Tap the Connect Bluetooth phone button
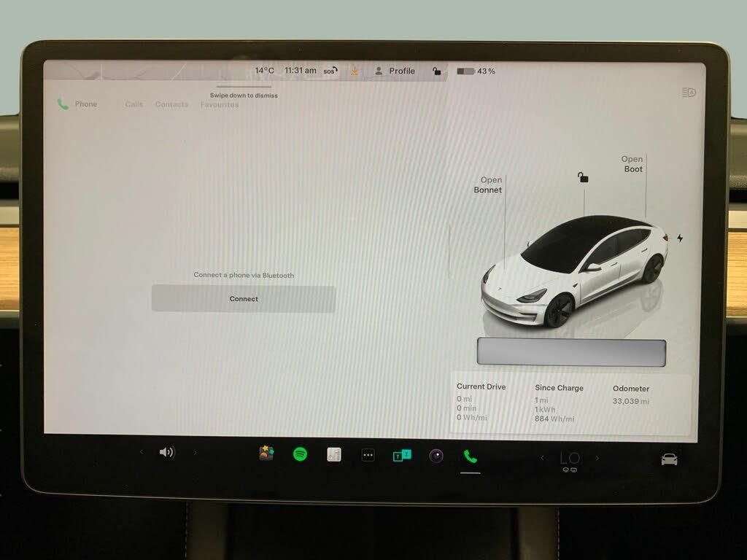The width and height of the screenshot is (747, 560). click(x=244, y=298)
